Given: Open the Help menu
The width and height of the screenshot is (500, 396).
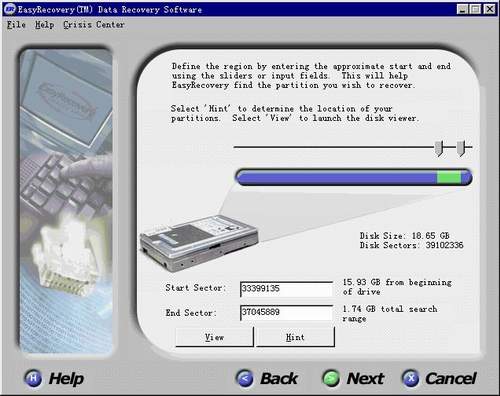Looking at the screenshot, I should [45, 25].
